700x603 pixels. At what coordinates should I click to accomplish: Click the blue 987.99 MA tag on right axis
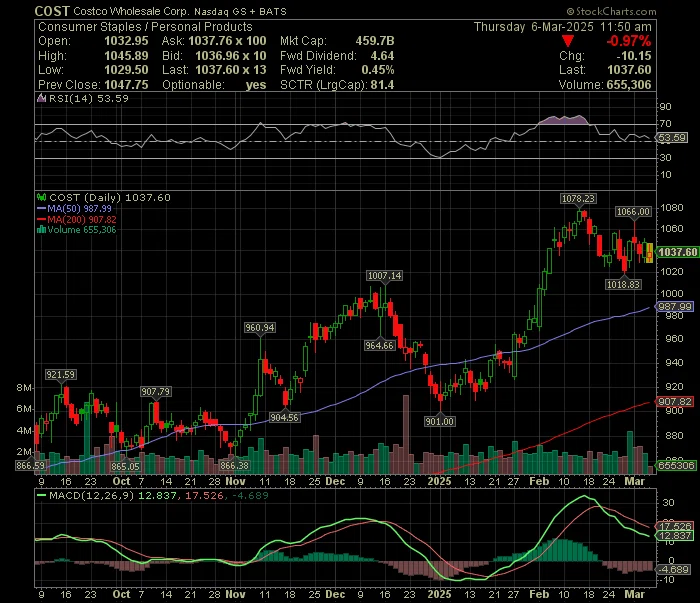[675, 307]
